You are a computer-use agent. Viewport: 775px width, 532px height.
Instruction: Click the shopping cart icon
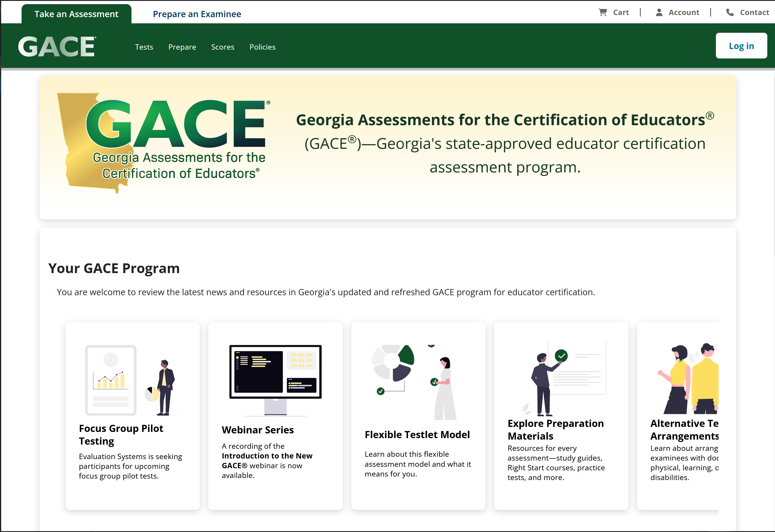pyautogui.click(x=602, y=12)
